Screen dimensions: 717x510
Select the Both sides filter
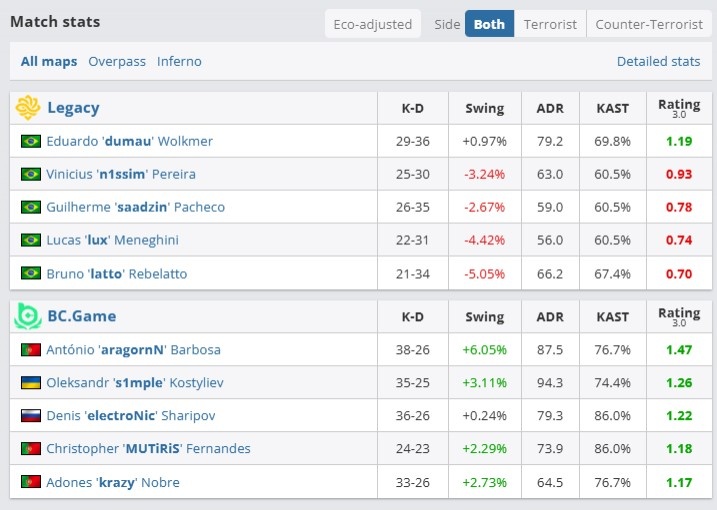point(489,24)
